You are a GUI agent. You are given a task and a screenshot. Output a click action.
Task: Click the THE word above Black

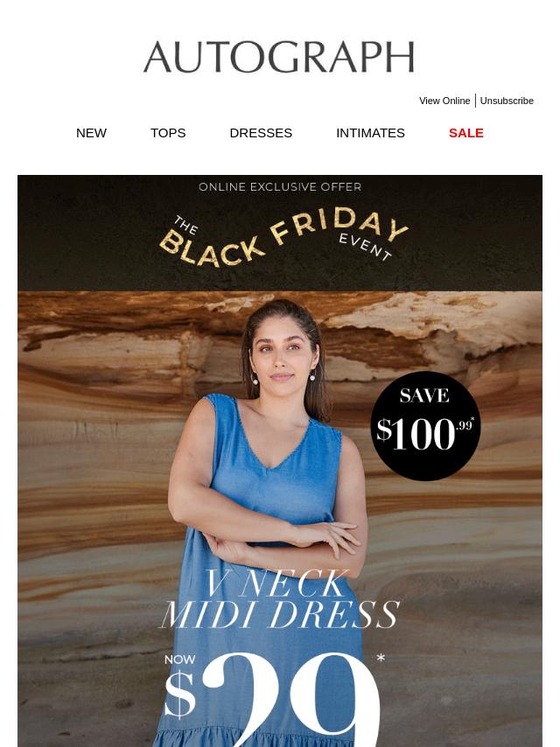185,225
